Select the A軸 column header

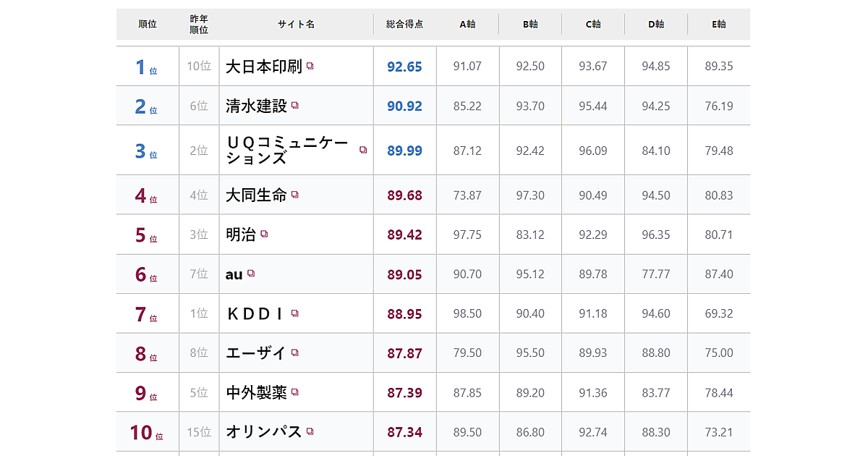coord(468,24)
